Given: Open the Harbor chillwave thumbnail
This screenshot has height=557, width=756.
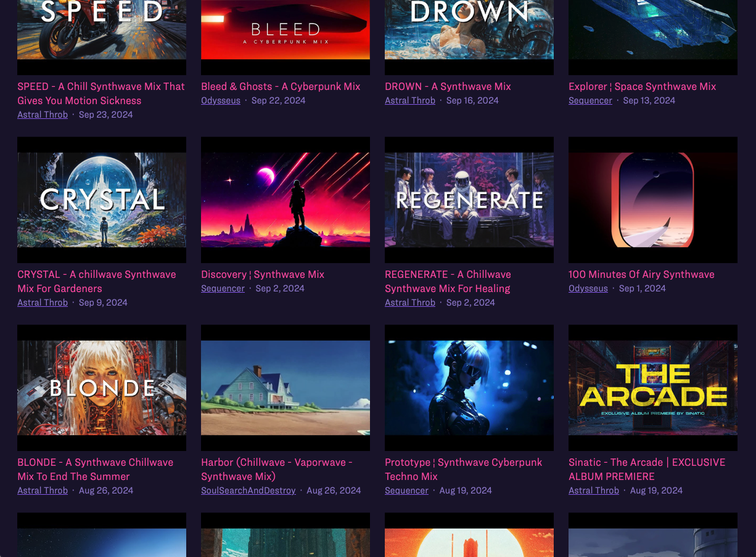Looking at the screenshot, I should pos(286,388).
